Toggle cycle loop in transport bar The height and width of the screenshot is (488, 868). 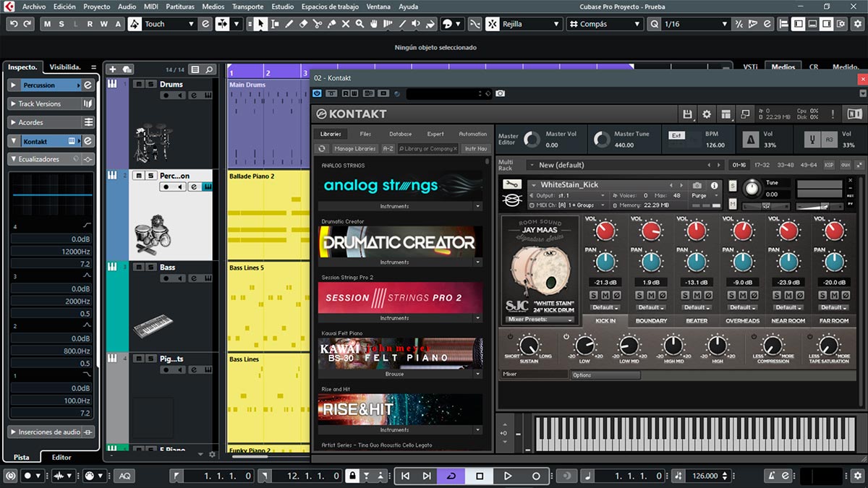(x=452, y=476)
